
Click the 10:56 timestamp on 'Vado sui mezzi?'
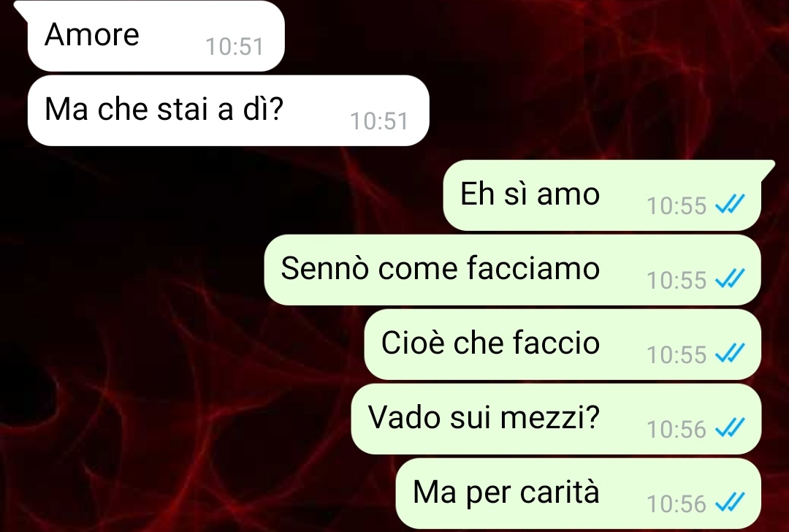point(676,429)
